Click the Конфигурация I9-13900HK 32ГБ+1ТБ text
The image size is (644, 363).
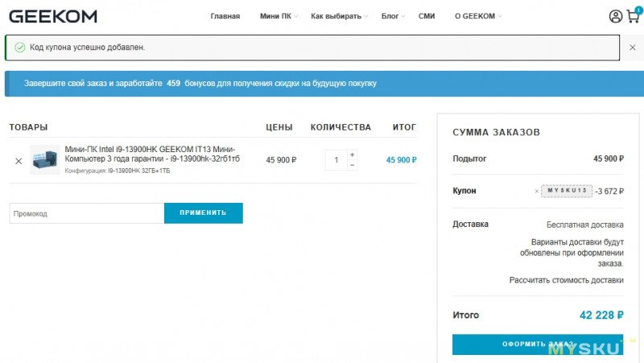coord(117,171)
